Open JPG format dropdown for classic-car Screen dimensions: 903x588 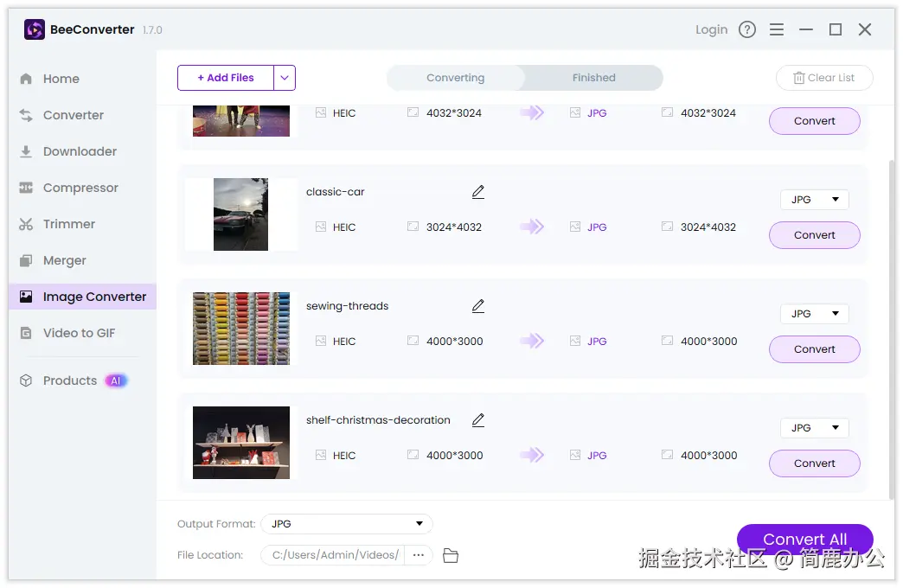(x=814, y=199)
